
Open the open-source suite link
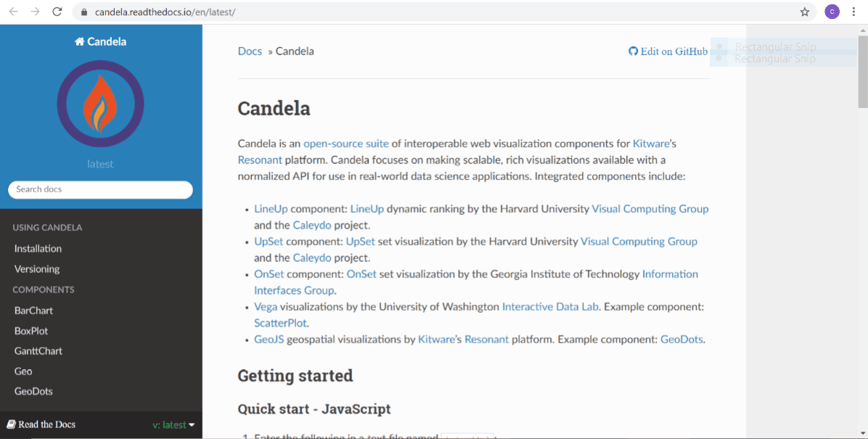pyautogui.click(x=345, y=143)
